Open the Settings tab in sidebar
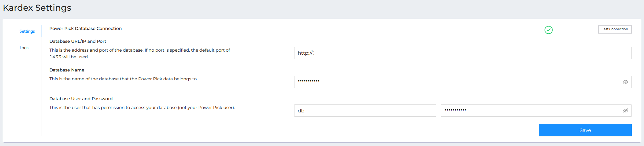 (x=27, y=31)
